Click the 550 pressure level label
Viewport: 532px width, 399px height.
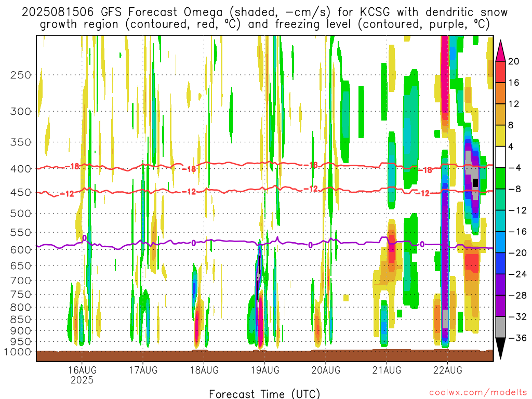click(x=21, y=232)
